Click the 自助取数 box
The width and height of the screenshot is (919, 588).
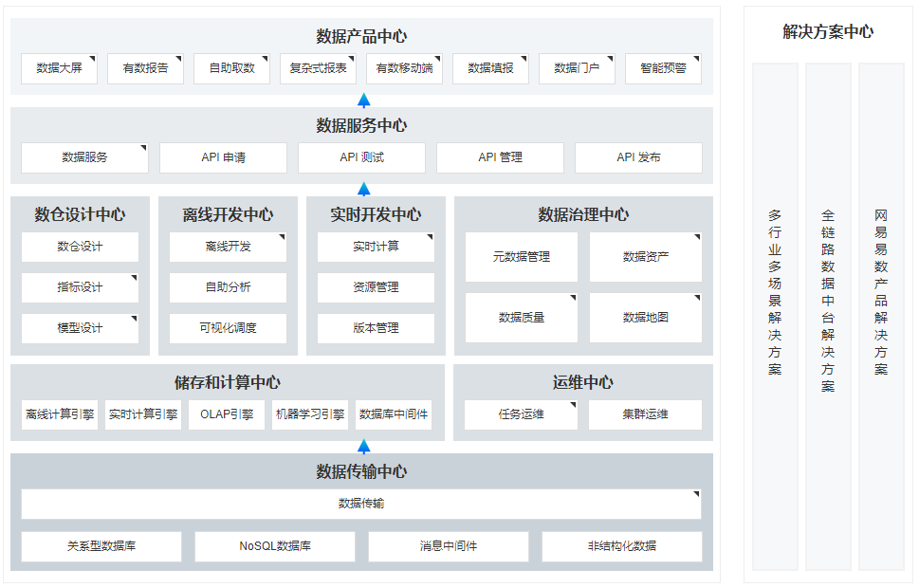(231, 68)
